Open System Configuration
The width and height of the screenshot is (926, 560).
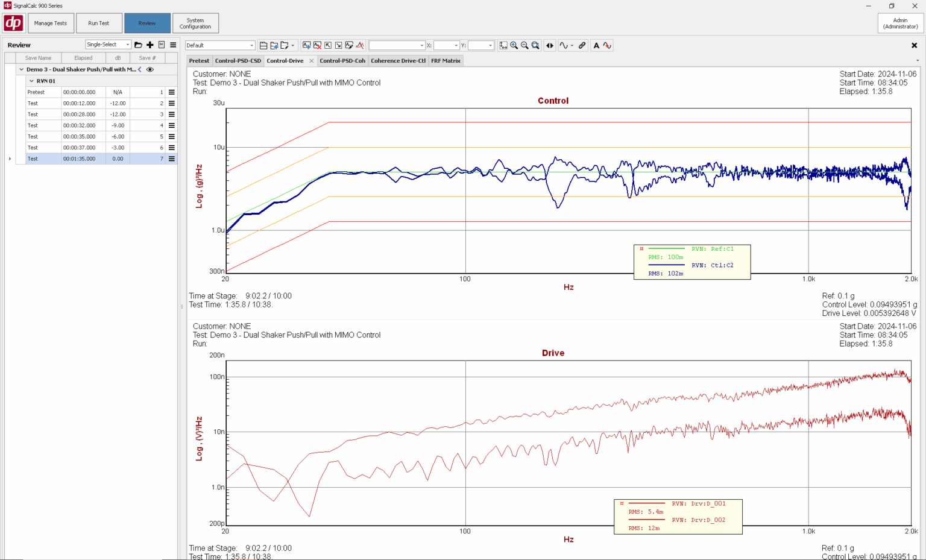(x=195, y=23)
